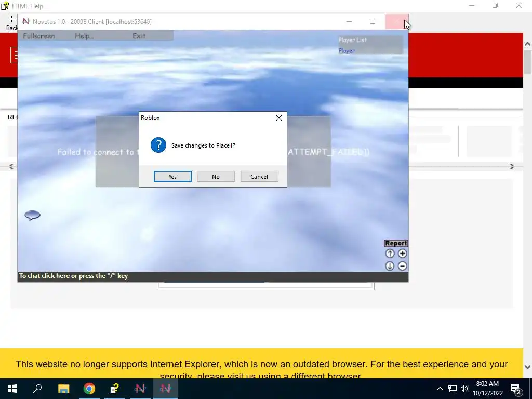Go Back in the HTML Help window
532x399 pixels.
tap(12, 23)
